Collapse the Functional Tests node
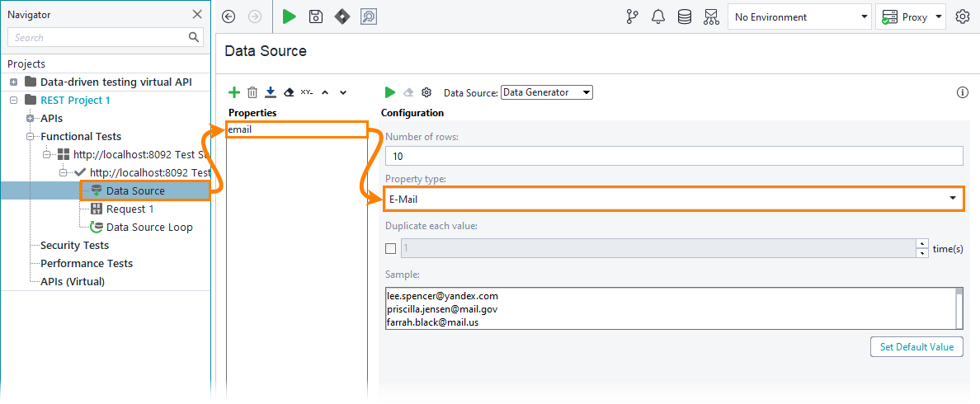980x404 pixels. coord(30,136)
